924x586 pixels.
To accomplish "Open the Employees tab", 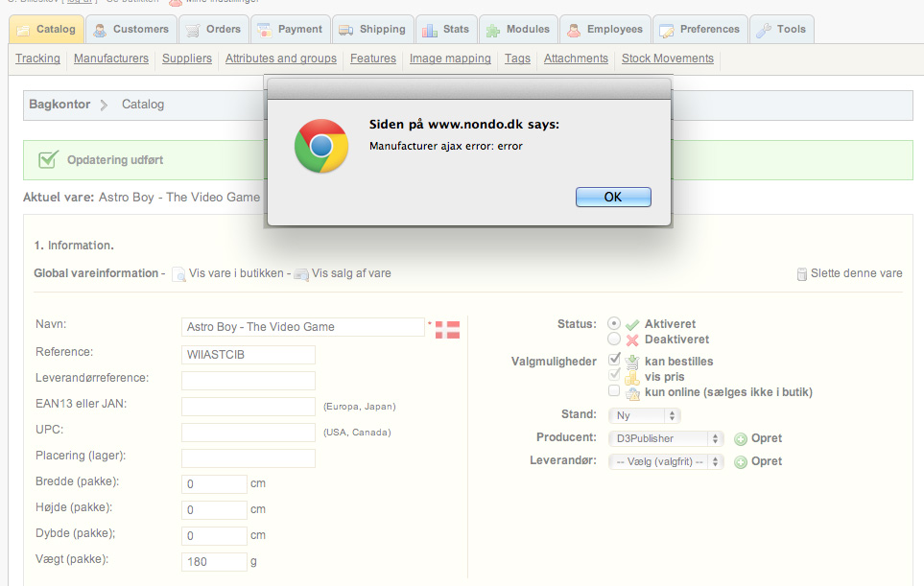I will click(605, 30).
